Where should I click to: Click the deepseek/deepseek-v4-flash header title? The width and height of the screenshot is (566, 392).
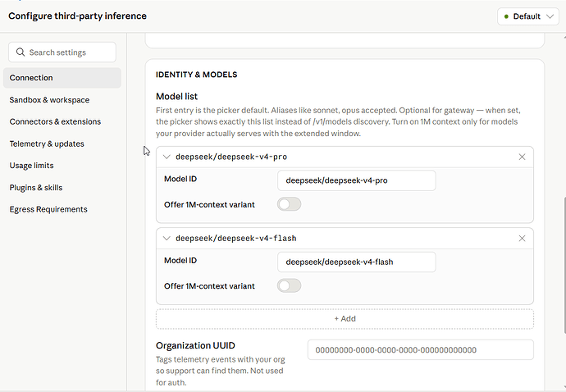pyautogui.click(x=236, y=239)
